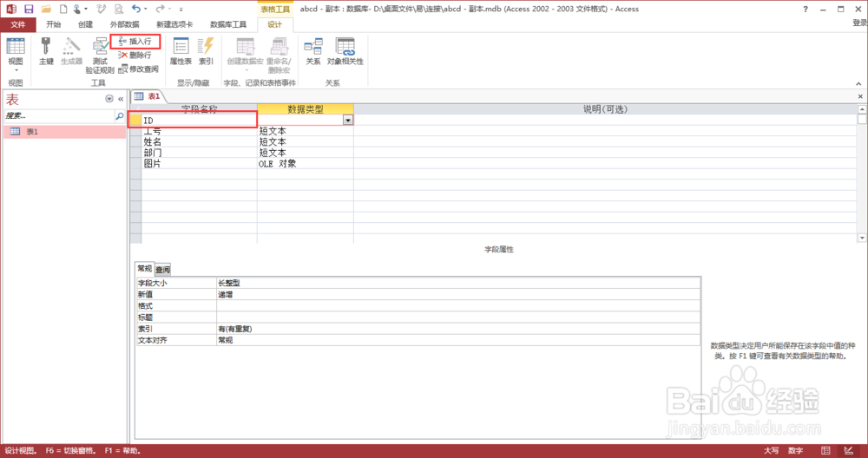Click the 文本对齐 value 常规
The width and height of the screenshot is (868, 458).
click(x=458, y=340)
